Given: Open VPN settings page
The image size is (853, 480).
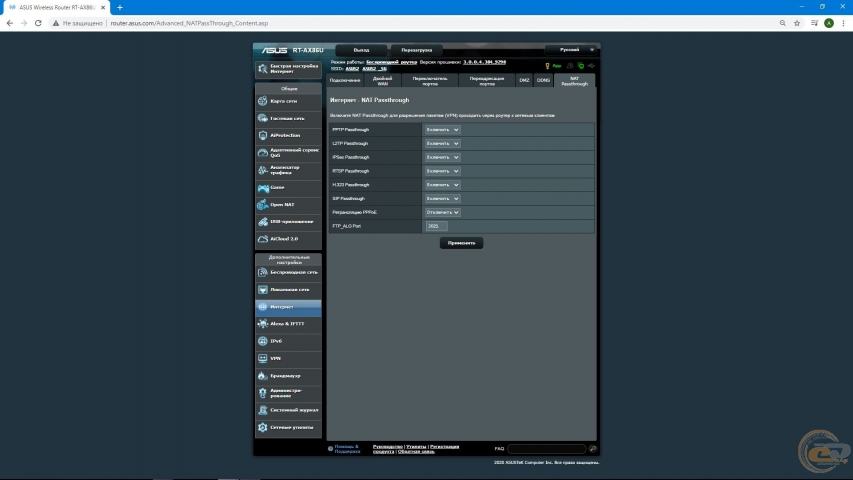Looking at the screenshot, I should pos(288,359).
